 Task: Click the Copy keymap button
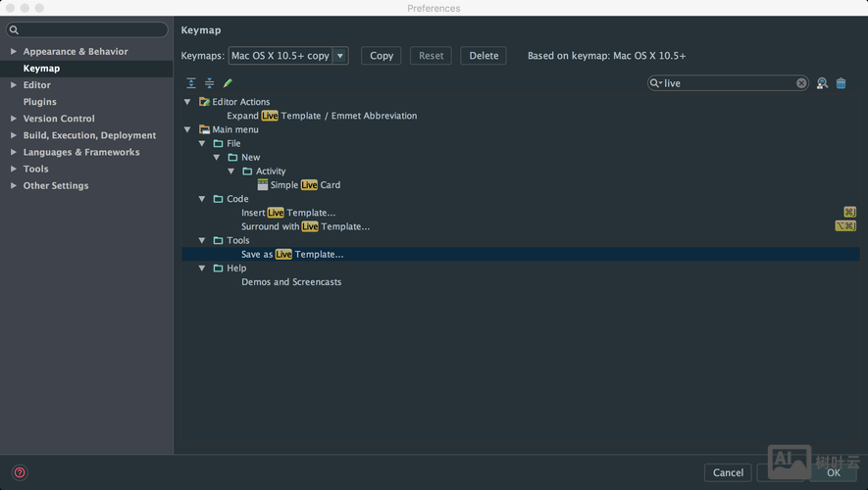pyautogui.click(x=382, y=56)
